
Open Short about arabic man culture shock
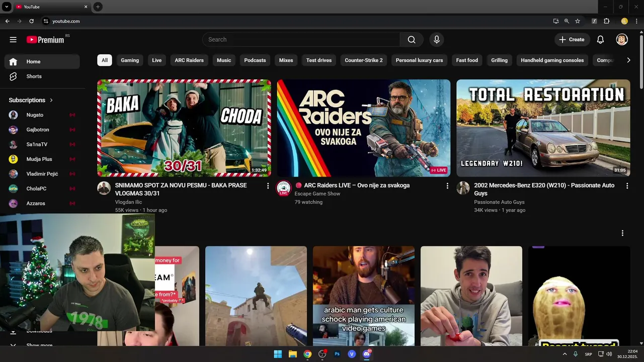click(x=364, y=296)
